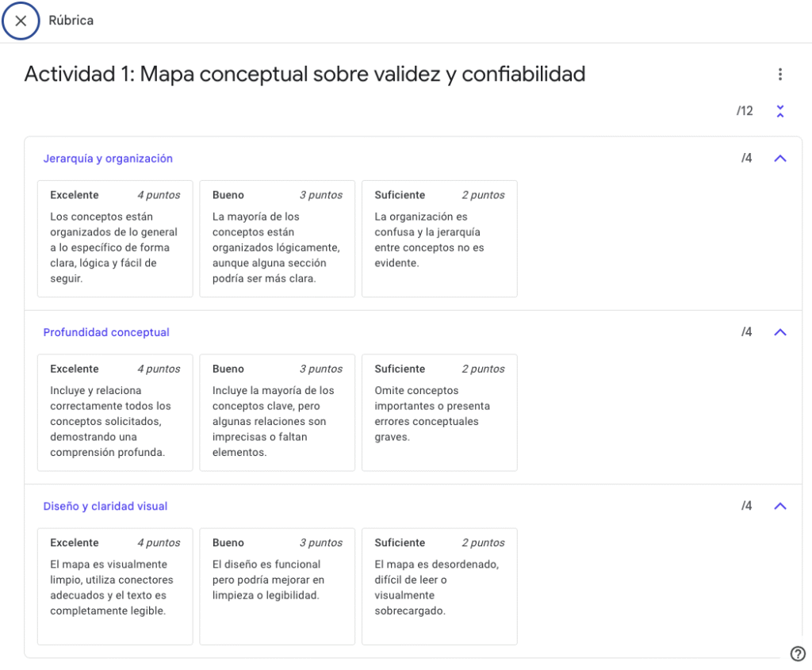Close the Rúbrica panel with X
The width and height of the screenshot is (812, 670).
[21, 21]
